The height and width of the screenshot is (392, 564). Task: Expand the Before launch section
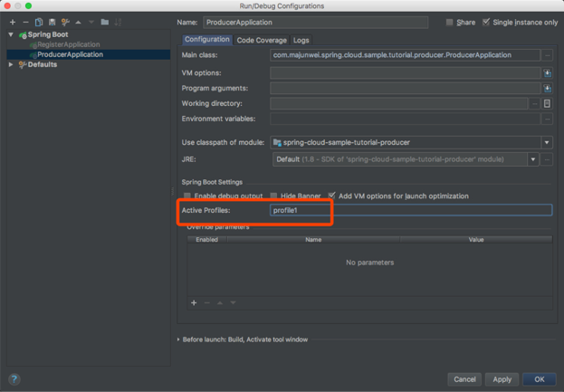pos(178,339)
